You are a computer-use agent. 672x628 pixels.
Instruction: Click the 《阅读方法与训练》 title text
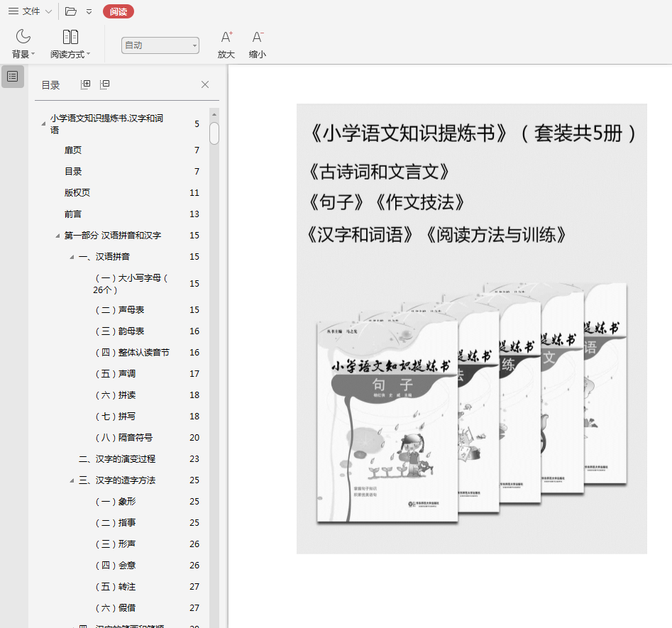point(496,235)
